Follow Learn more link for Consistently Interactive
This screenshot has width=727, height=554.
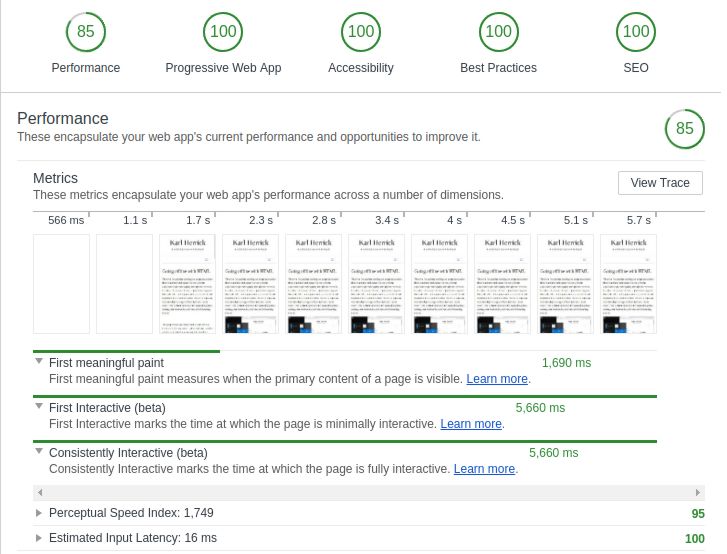coord(484,469)
